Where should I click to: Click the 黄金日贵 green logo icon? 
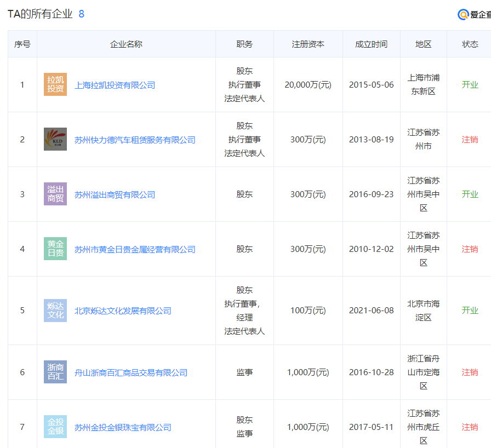coord(55,249)
